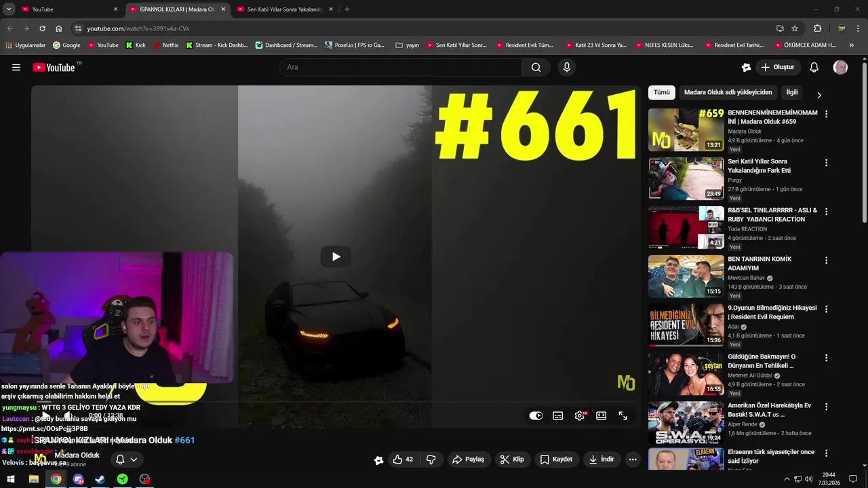This screenshot has width=868, height=488.
Task: Expand more filter chips with the right chevron
Action: pos(819,96)
